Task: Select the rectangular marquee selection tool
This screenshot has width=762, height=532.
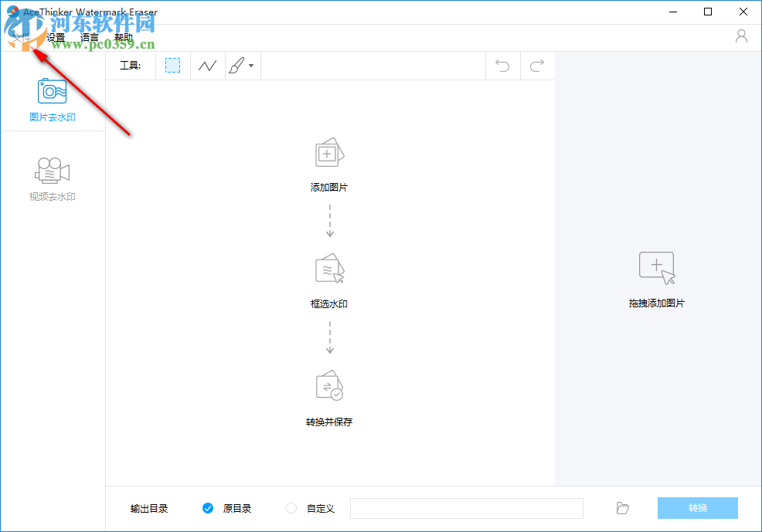Action: point(172,66)
